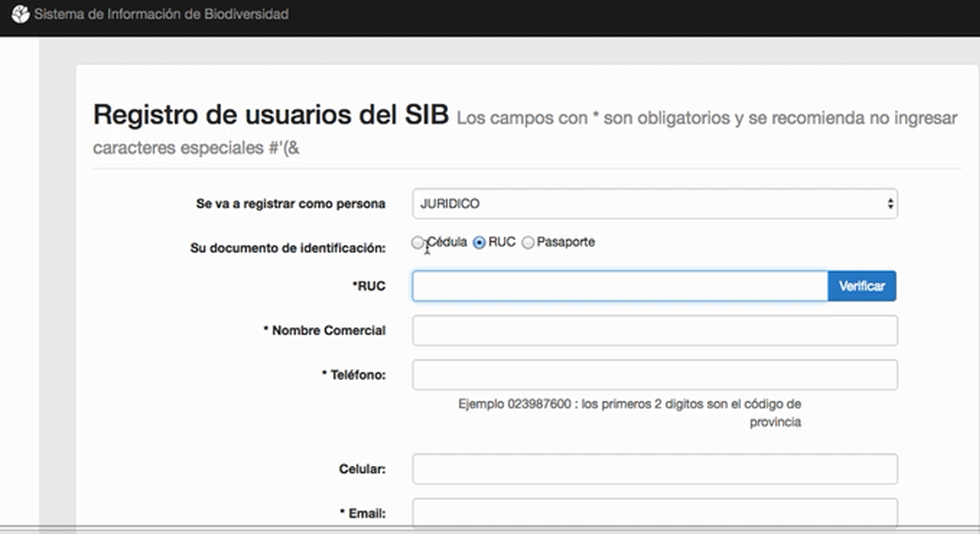Image resolution: width=980 pixels, height=534 pixels.
Task: Click the "Se va a registrar como persona" label
Action: (290, 204)
